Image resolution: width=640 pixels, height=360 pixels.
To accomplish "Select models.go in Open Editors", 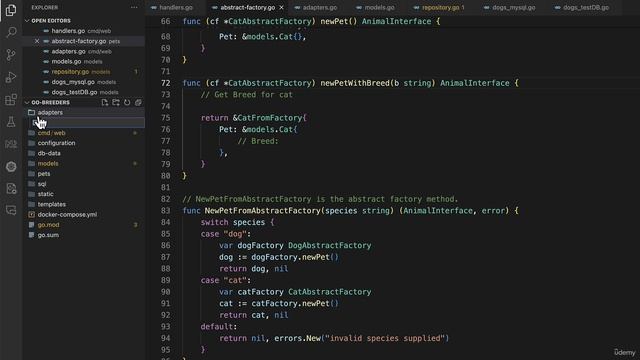I will point(83,62).
